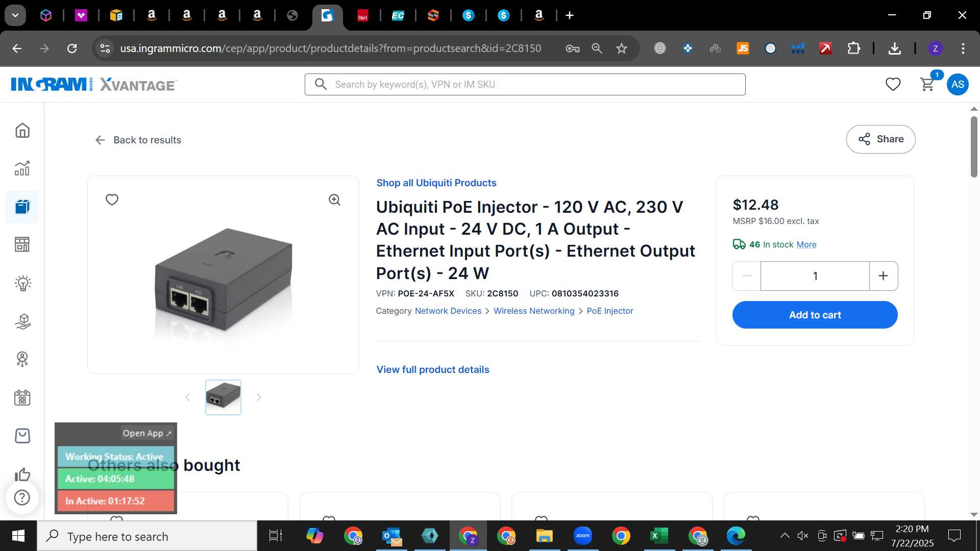This screenshot has width=980, height=551.
Task: Click the zoom magnifier on product image
Action: (334, 200)
